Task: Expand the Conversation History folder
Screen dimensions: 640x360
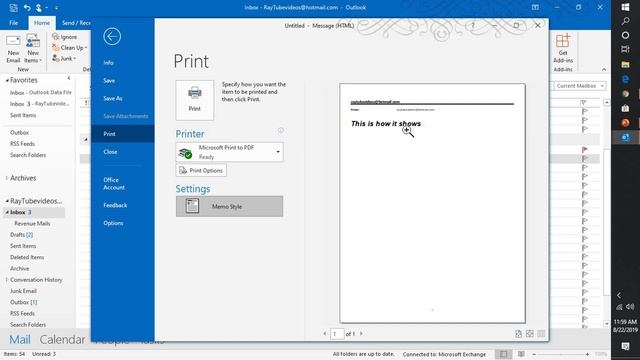Action: 7,280
